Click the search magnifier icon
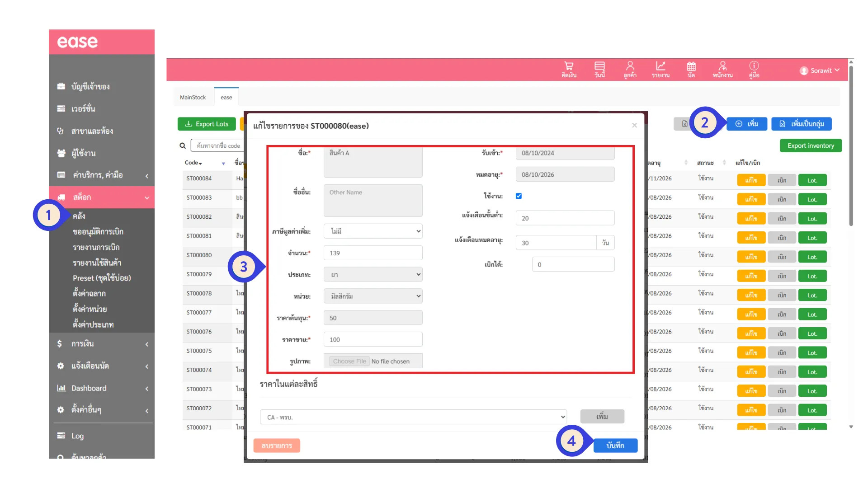 click(183, 145)
